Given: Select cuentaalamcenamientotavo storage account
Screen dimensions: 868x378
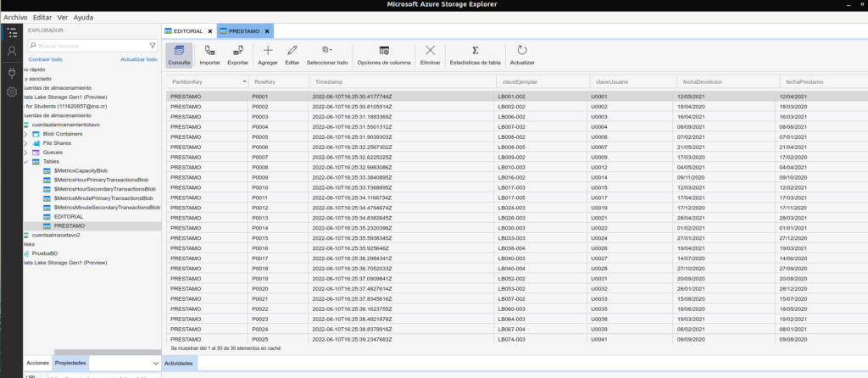Looking at the screenshot, I should click(65, 125).
